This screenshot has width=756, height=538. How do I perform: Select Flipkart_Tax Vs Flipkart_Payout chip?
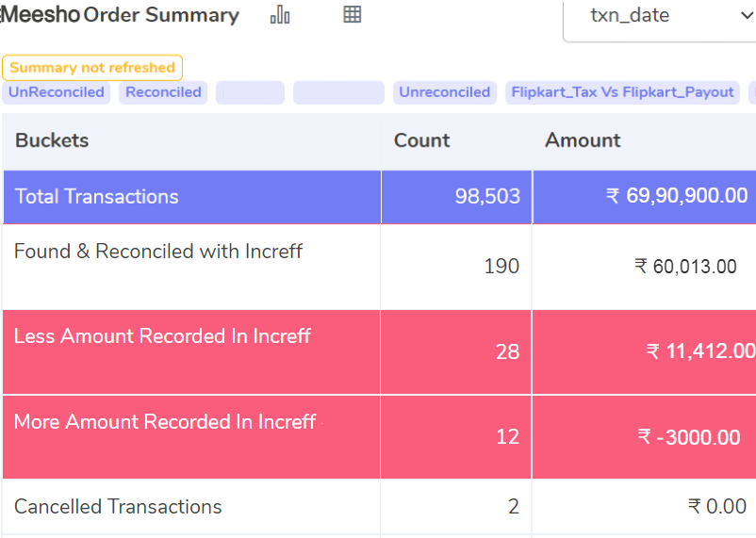point(622,92)
